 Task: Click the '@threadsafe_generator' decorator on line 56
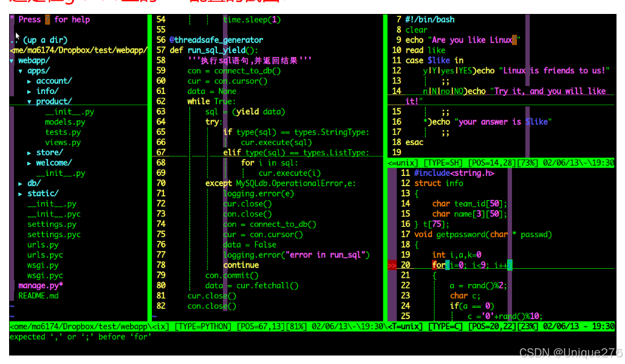pos(216,40)
